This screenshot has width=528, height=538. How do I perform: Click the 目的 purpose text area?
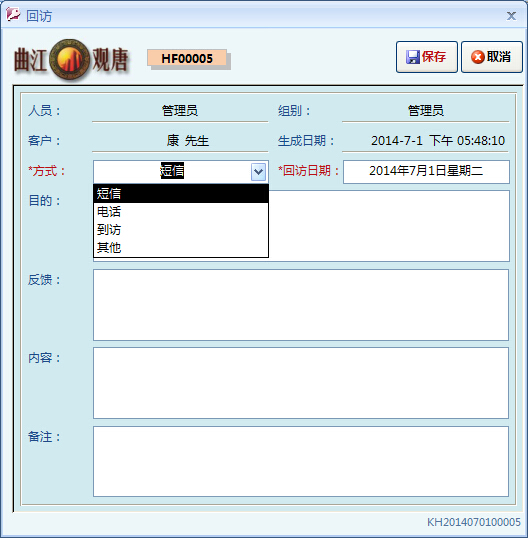389,225
